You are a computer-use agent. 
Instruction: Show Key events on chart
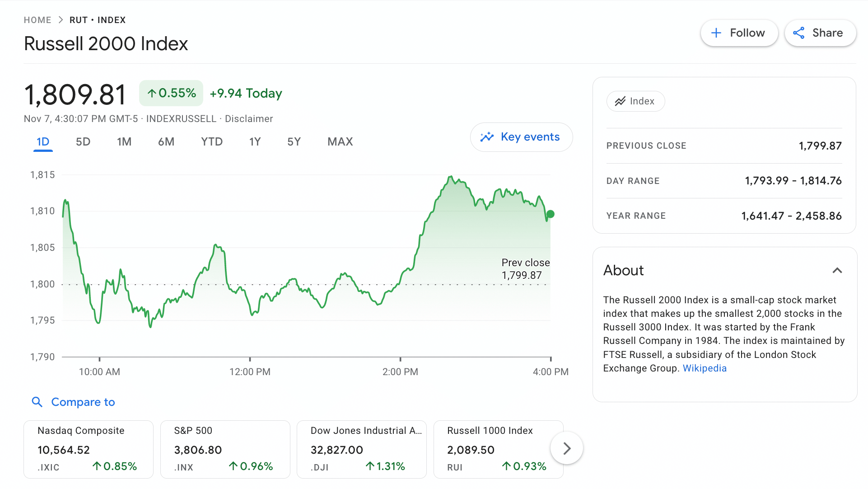521,137
